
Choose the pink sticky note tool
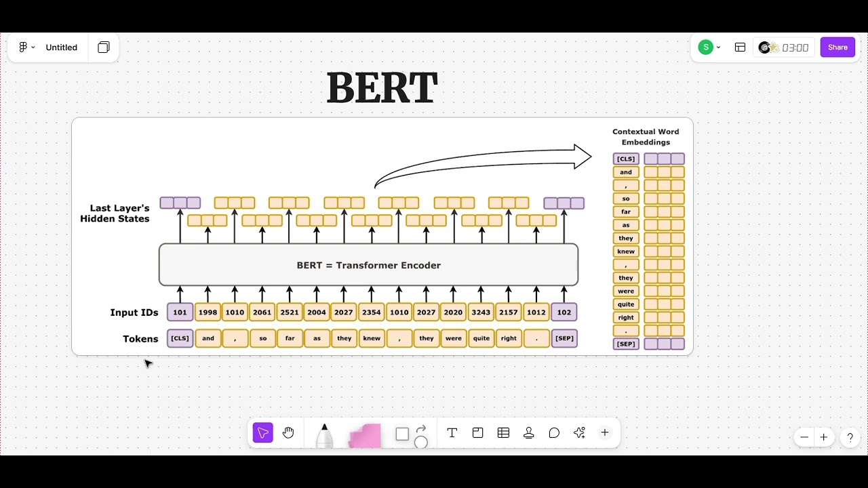[x=365, y=436]
